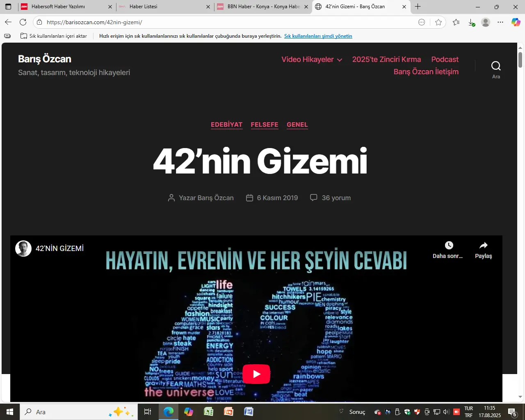Screen dimensions: 525x420
Task: Click the 6 Kasım 2019 date link
Action: point(277,198)
